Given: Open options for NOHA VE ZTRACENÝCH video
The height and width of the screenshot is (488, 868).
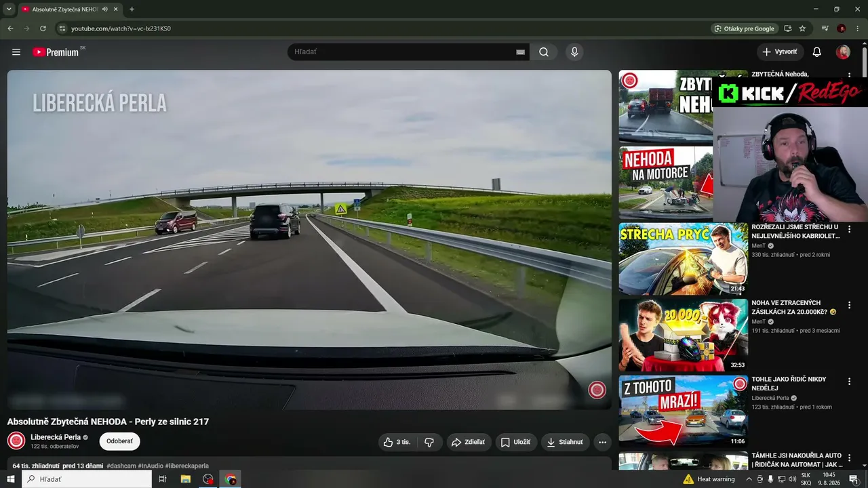Looking at the screenshot, I should coord(849,306).
